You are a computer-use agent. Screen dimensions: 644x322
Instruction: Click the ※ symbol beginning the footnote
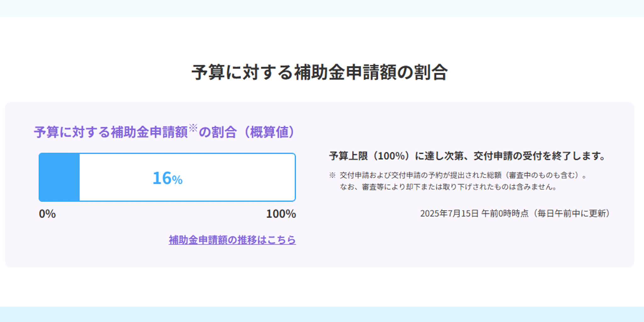click(x=332, y=175)
